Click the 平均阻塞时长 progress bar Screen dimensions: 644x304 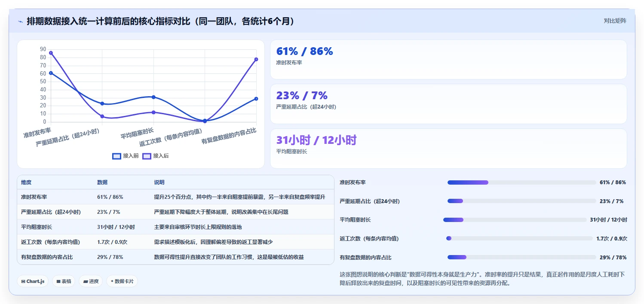tap(515, 220)
